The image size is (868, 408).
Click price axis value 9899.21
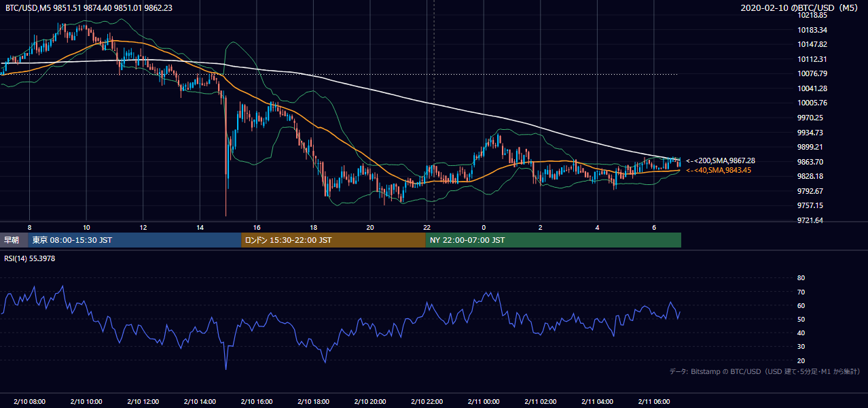point(810,147)
